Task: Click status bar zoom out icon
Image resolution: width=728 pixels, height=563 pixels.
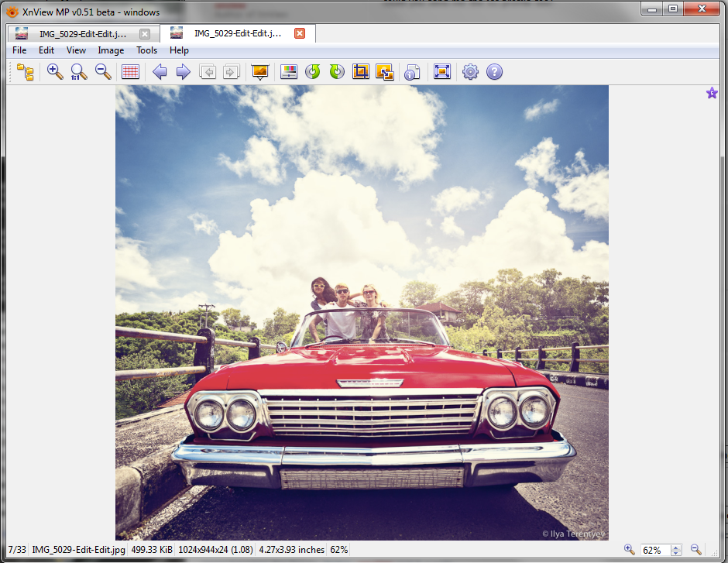Action: pos(695,550)
